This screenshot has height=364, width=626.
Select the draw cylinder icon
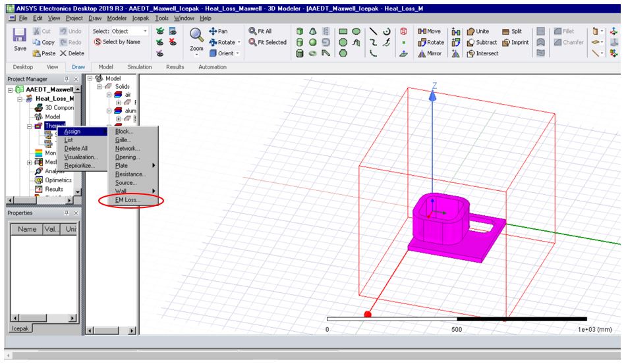[300, 42]
